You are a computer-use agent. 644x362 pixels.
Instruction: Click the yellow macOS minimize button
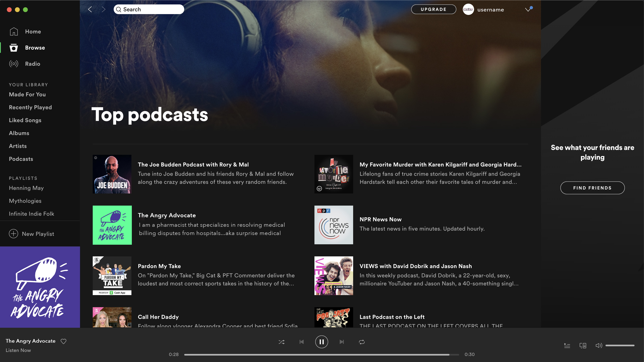pyautogui.click(x=17, y=9)
